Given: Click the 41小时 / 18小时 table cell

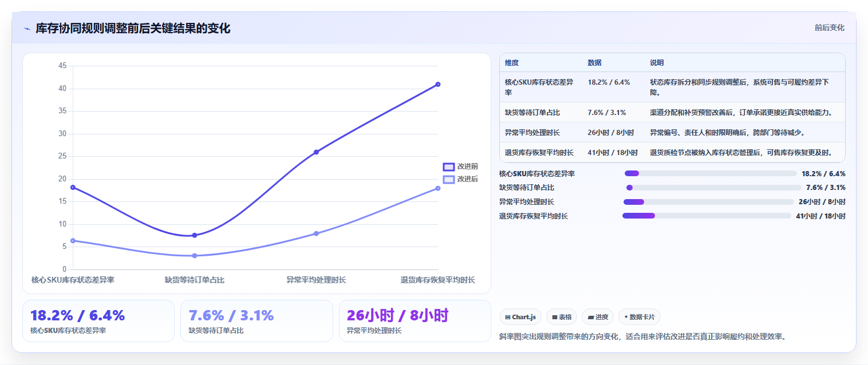Looking at the screenshot, I should click(x=613, y=153).
